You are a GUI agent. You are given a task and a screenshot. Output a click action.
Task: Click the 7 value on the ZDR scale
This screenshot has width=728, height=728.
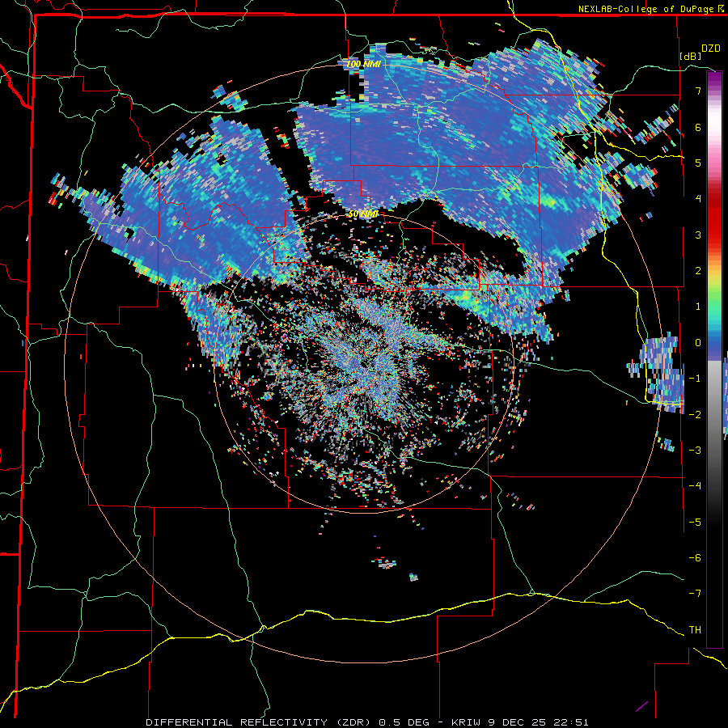point(698,91)
